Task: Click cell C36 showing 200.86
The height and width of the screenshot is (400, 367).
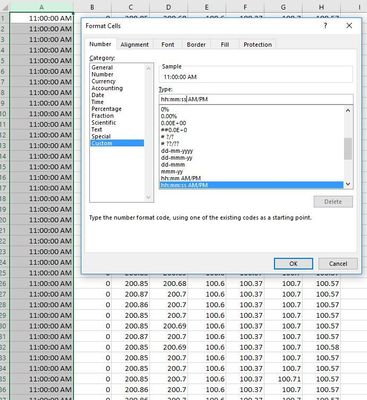Action: click(130, 390)
